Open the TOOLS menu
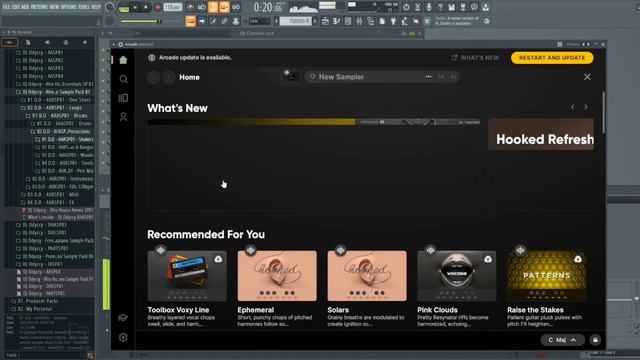Viewport: 640px width, 360px height. point(83,7)
